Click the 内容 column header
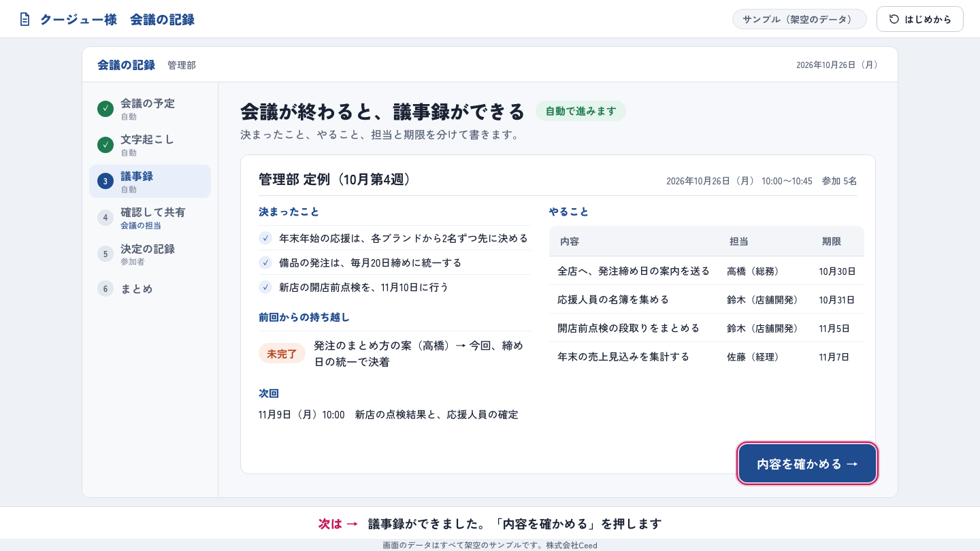Screen dimensions: 980x551 570,241
